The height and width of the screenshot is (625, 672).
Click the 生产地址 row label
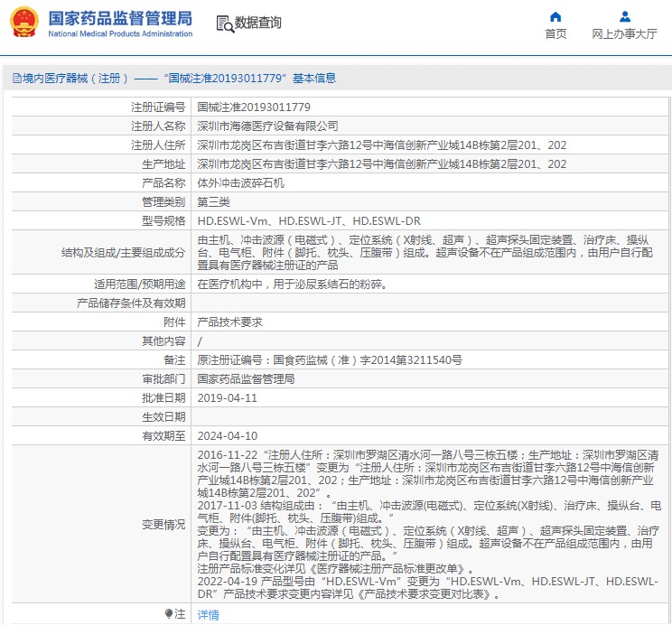pos(163,163)
